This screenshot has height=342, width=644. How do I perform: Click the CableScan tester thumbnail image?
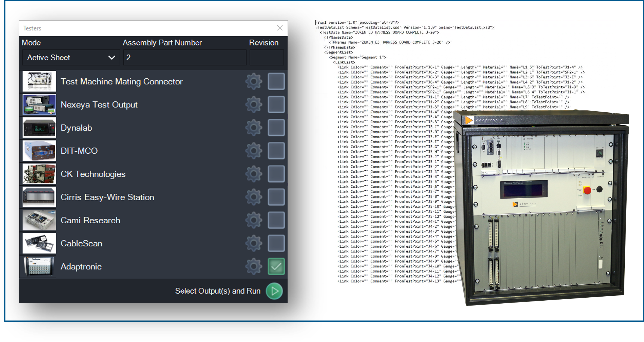39,243
